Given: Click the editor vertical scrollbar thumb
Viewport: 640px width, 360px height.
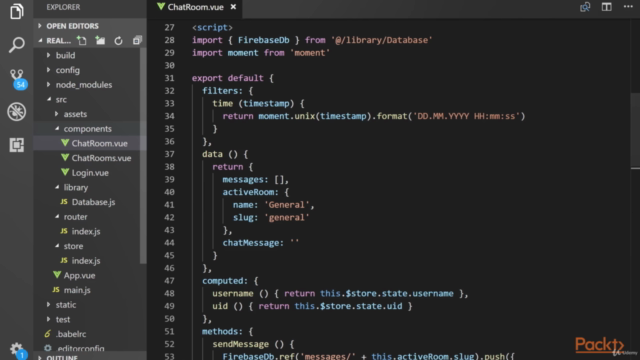Looking at the screenshot, I should (635, 131).
